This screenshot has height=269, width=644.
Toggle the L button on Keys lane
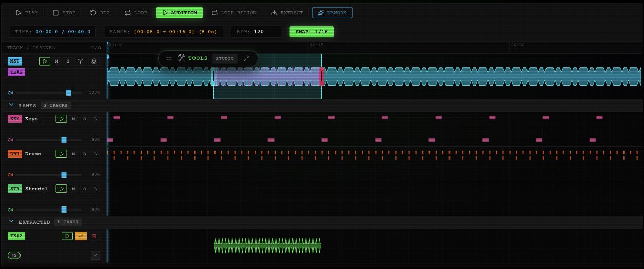click(95, 119)
